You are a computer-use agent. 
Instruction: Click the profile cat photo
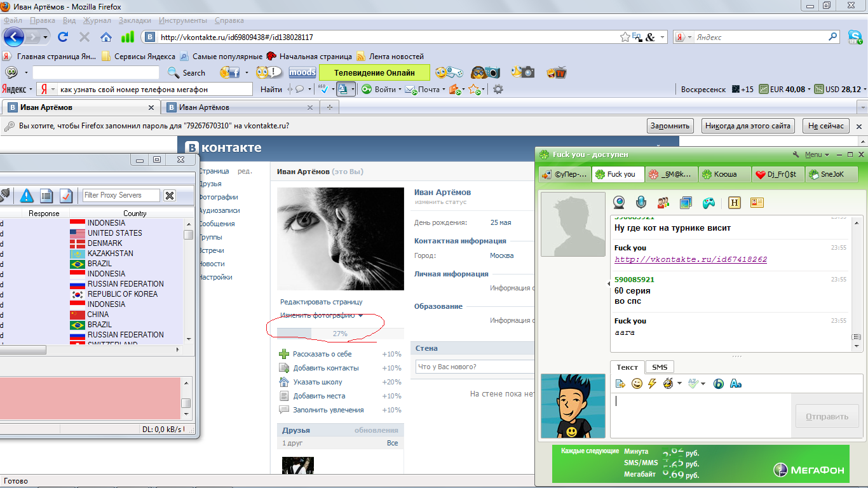(341, 238)
